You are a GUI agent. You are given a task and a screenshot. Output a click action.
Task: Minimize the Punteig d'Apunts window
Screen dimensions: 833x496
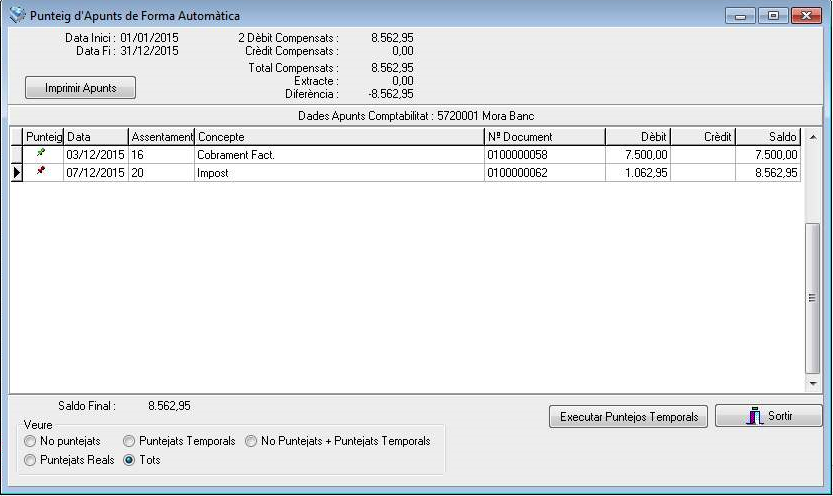coord(740,15)
